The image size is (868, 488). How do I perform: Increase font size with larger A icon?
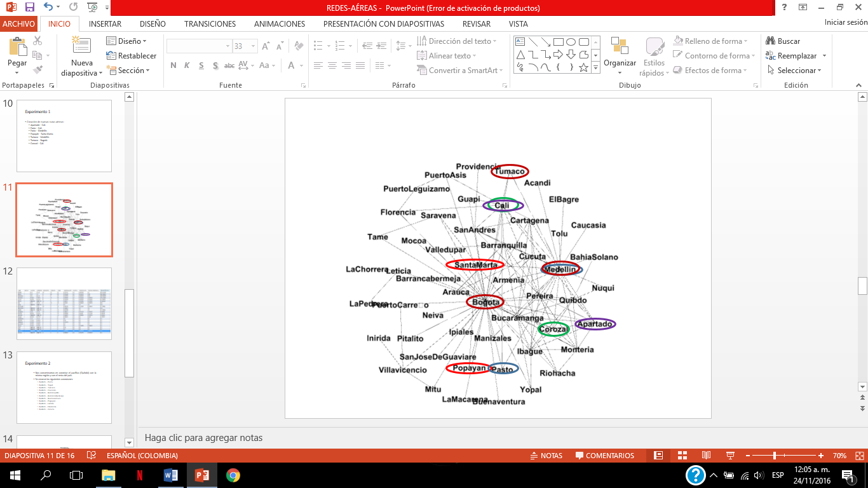tap(267, 46)
